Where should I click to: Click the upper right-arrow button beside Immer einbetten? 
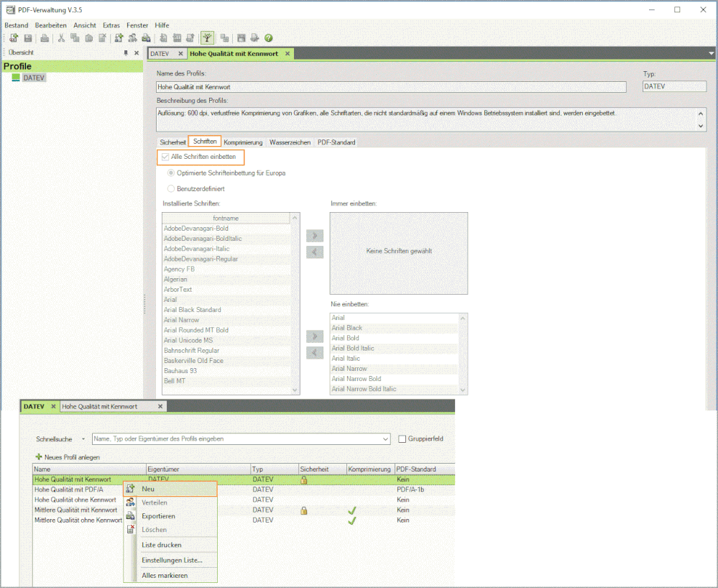[315, 236]
